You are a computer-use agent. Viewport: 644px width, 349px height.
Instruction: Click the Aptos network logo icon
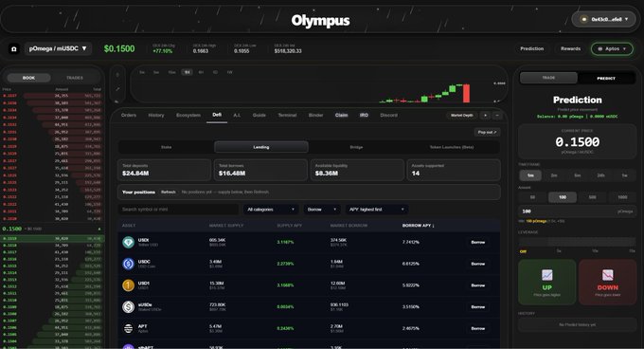[600, 49]
